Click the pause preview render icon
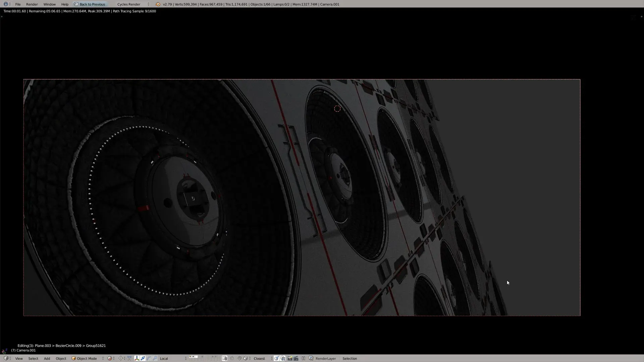Viewport: 644px width, 362px height. [303, 358]
